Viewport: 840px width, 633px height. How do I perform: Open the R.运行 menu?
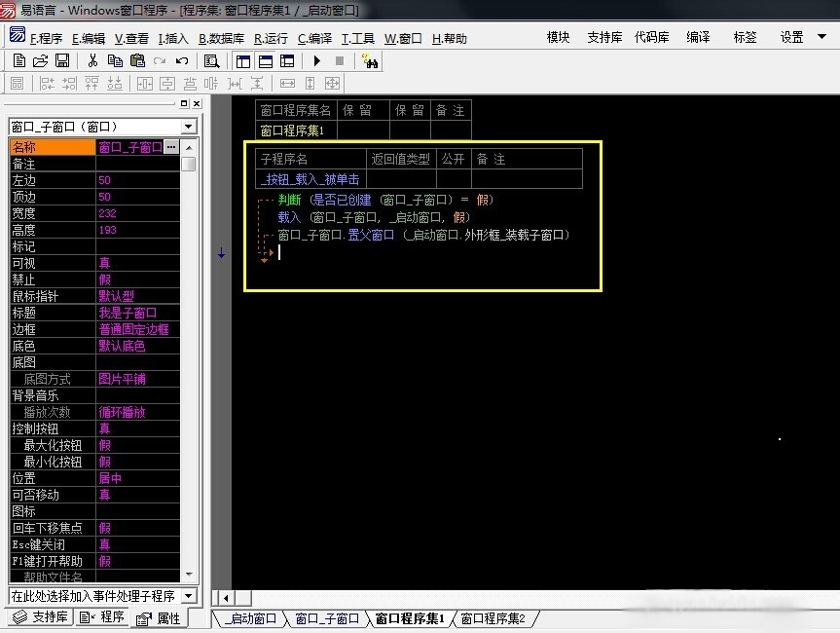[x=271, y=39]
